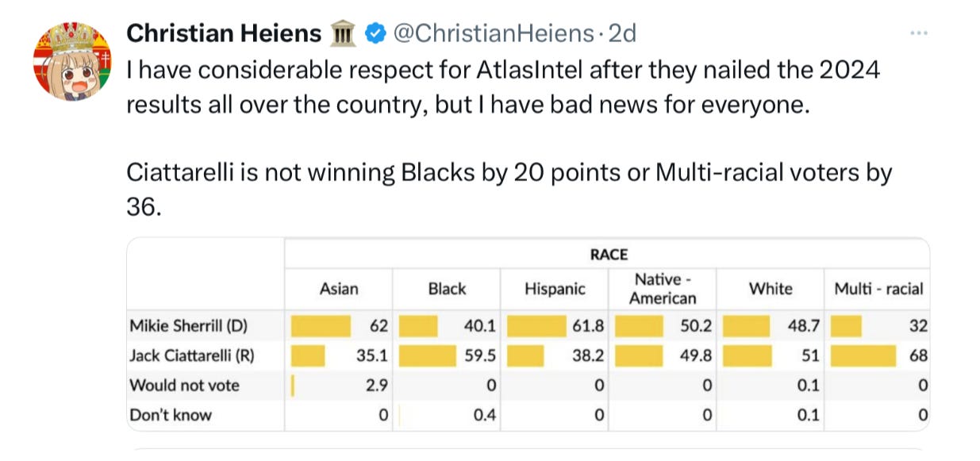Select the Hispanic column header
Image resolution: width=980 pixels, height=461 pixels.
(x=555, y=289)
